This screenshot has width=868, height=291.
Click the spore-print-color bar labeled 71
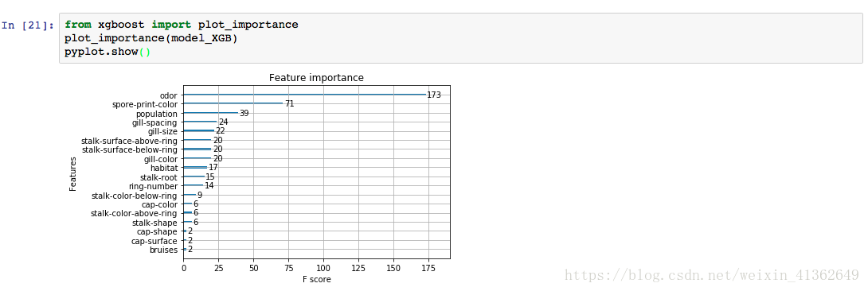[x=233, y=103]
